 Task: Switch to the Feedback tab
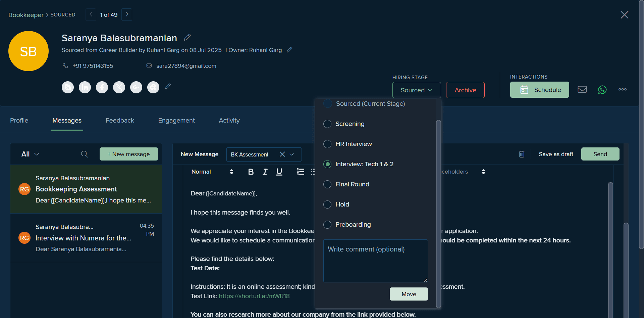120,121
